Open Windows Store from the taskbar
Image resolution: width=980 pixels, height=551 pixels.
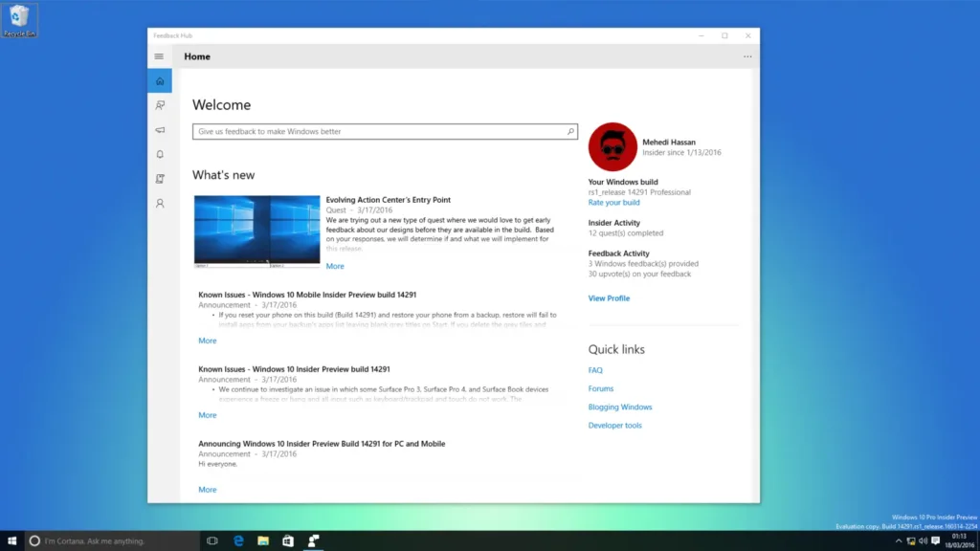click(288, 541)
